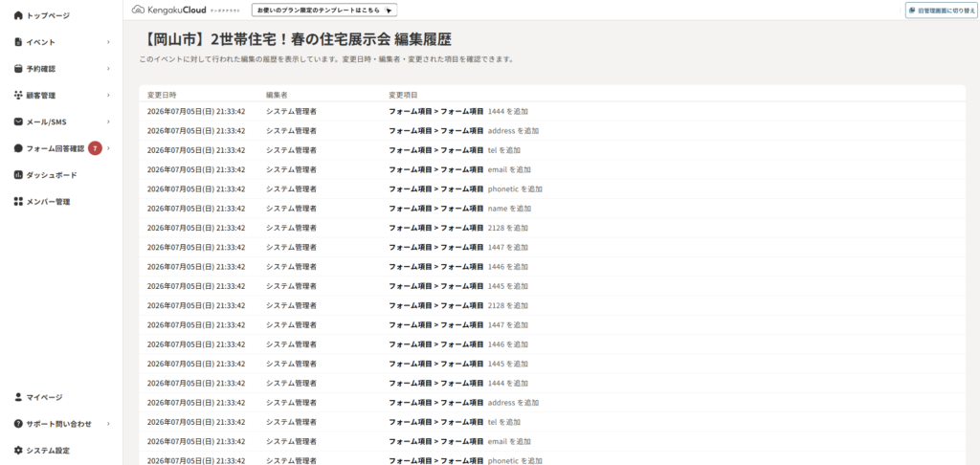Open システム設定 in the sidebar
Viewport: 980px width, 465px height.
pos(48,450)
